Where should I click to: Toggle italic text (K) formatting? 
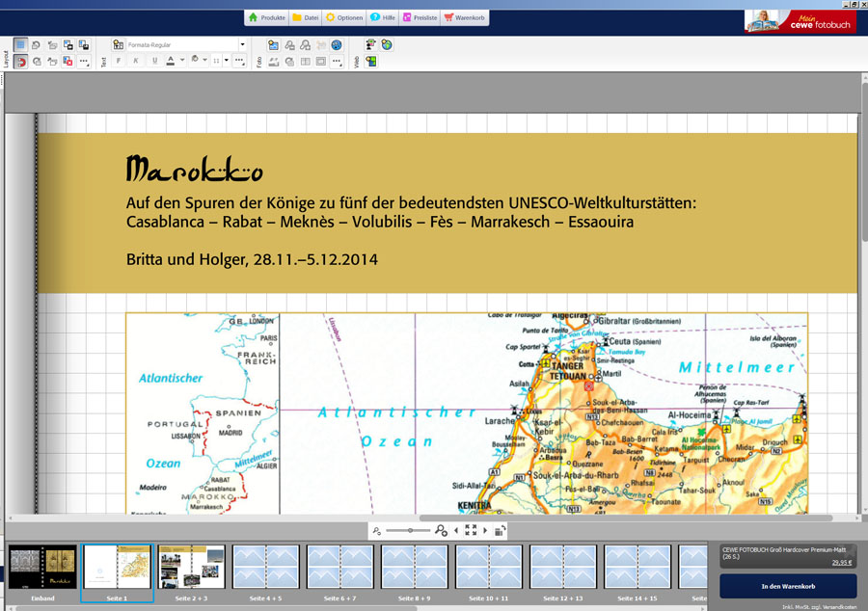pyautogui.click(x=136, y=61)
